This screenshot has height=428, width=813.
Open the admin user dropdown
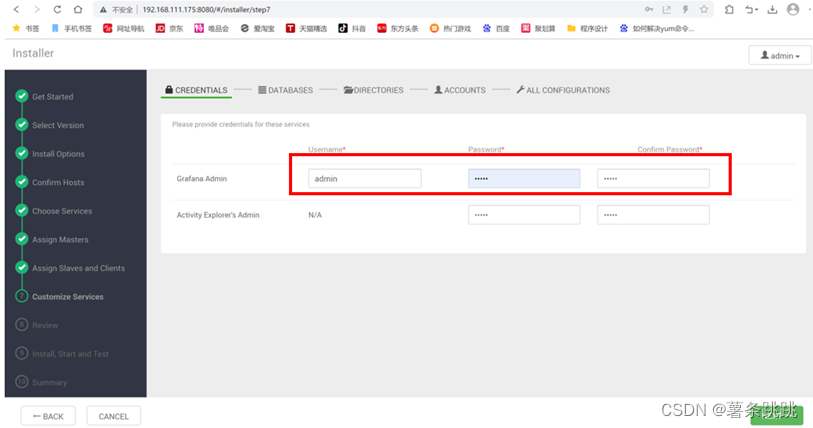click(780, 56)
